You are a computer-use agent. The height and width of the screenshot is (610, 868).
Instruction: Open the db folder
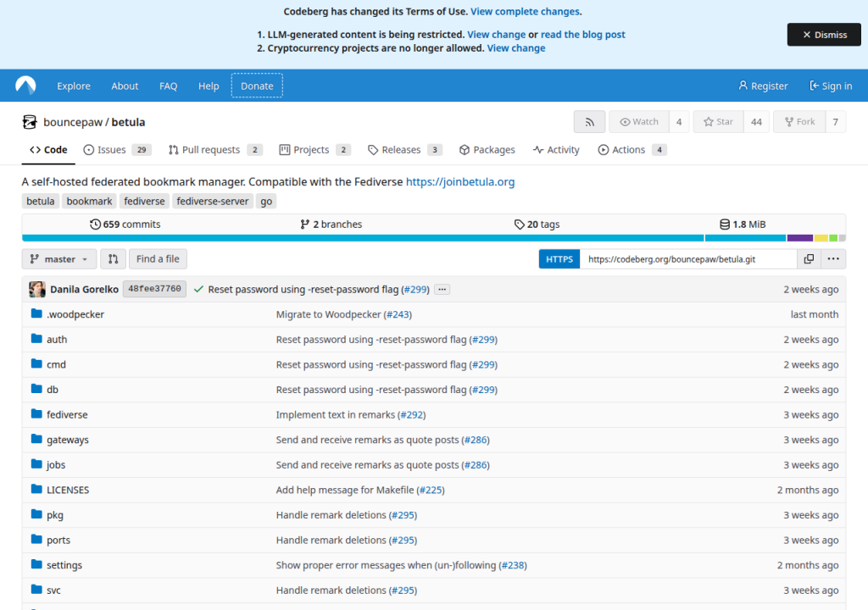click(52, 390)
